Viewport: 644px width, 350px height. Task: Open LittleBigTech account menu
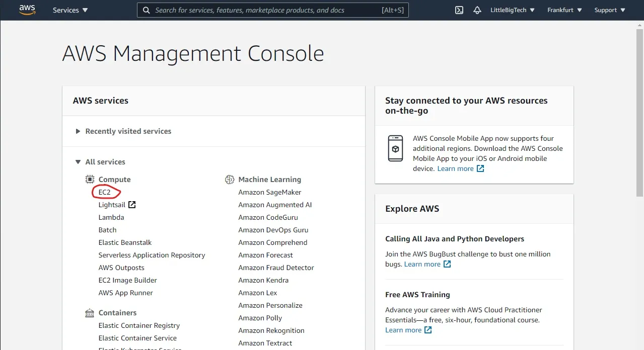point(513,10)
